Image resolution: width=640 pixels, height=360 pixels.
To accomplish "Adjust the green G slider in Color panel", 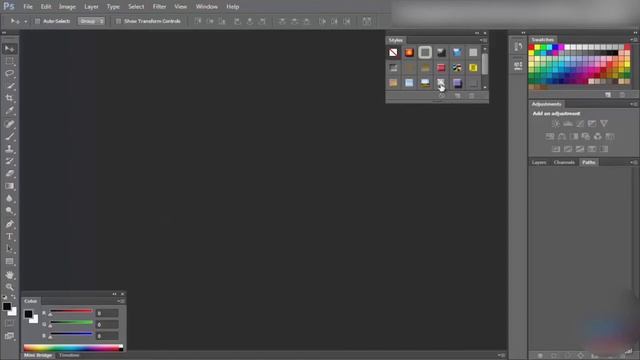I will click(x=71, y=324).
